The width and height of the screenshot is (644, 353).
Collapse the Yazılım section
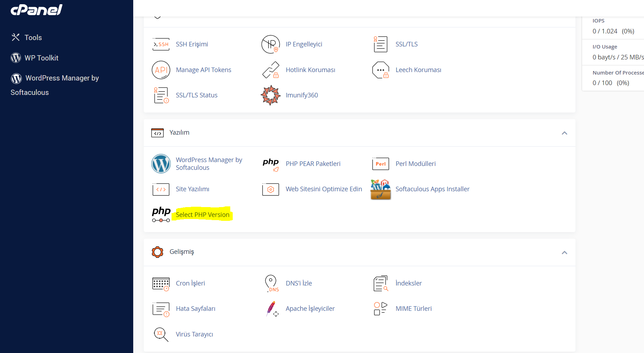[x=565, y=133]
